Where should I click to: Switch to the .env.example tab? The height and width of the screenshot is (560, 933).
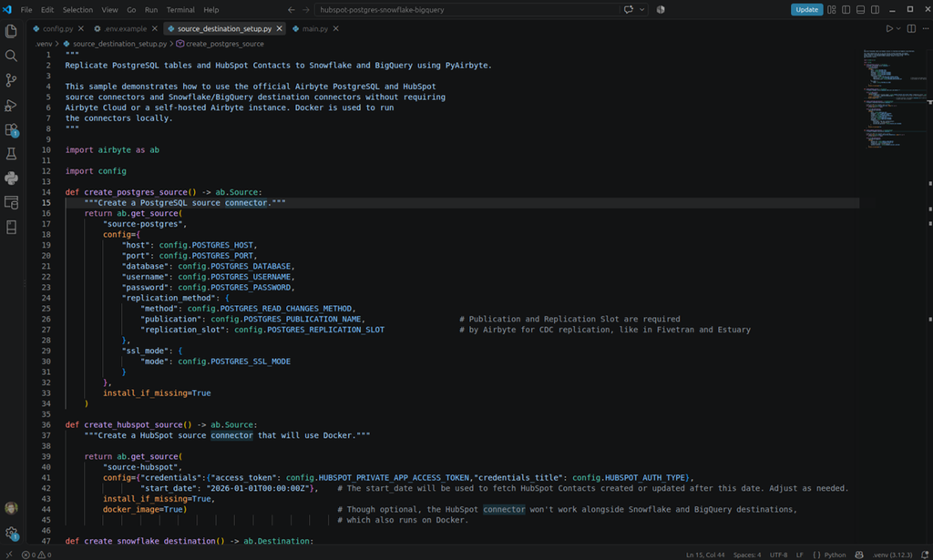[x=124, y=28]
